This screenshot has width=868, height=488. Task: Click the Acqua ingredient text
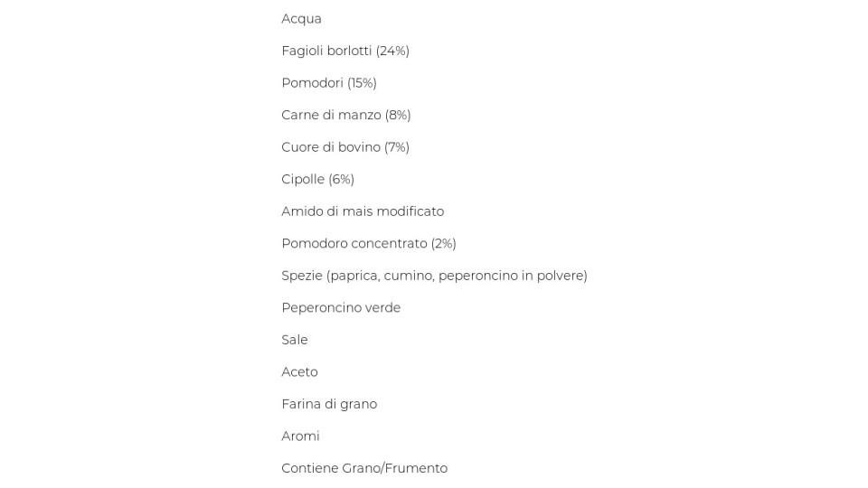click(x=301, y=19)
